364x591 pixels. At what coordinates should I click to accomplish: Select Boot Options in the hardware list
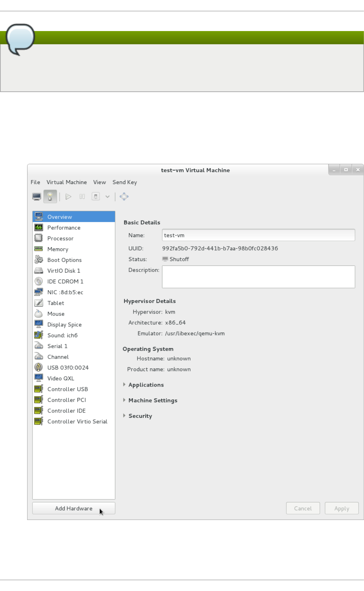pyautogui.click(x=64, y=260)
